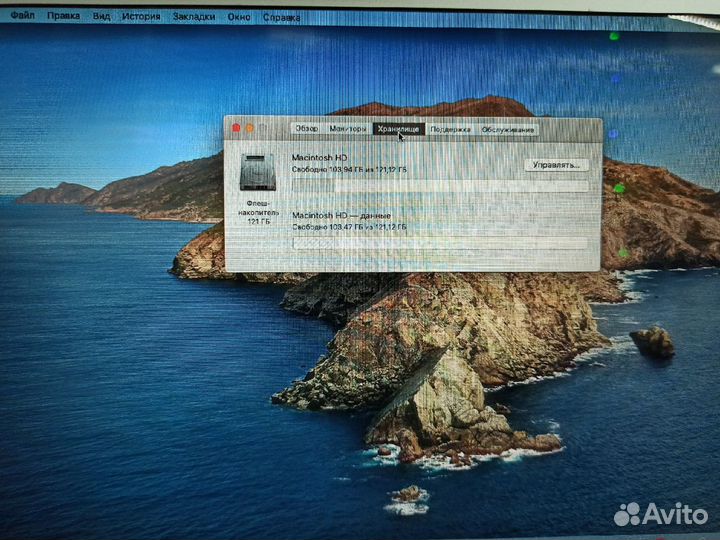Open the Окно menu in the menu bar
The height and width of the screenshot is (540, 720).
pyautogui.click(x=239, y=17)
